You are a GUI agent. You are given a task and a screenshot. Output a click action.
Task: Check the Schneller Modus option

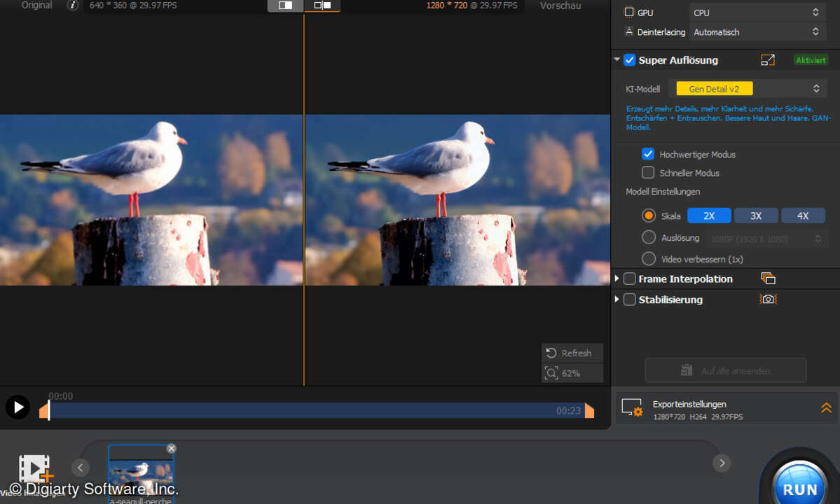click(647, 172)
